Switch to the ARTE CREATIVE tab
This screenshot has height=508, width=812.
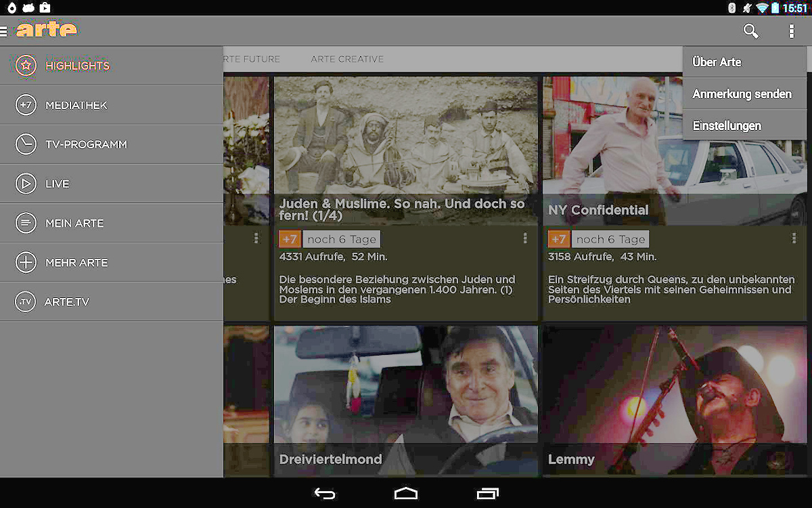[x=347, y=59]
